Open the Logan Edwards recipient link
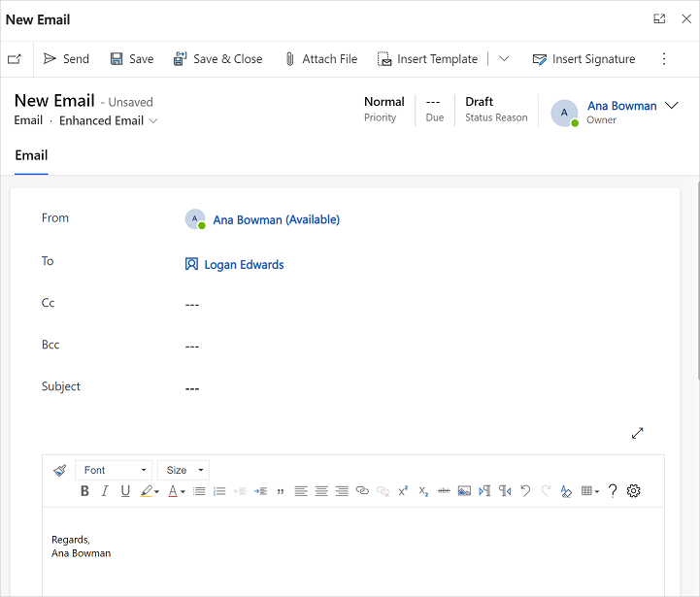This screenshot has width=700, height=597. pyautogui.click(x=244, y=265)
